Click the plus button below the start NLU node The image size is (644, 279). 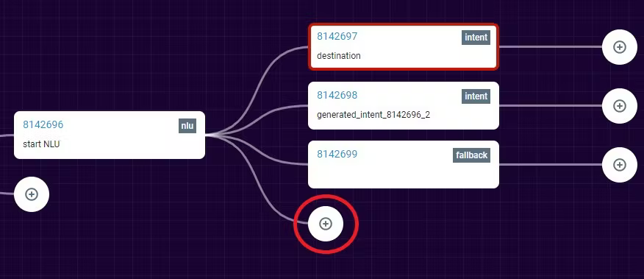pos(32,194)
